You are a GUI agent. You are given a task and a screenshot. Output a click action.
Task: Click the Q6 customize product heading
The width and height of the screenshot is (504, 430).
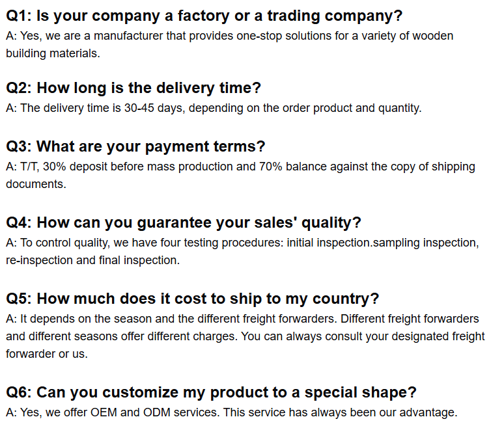tap(211, 393)
